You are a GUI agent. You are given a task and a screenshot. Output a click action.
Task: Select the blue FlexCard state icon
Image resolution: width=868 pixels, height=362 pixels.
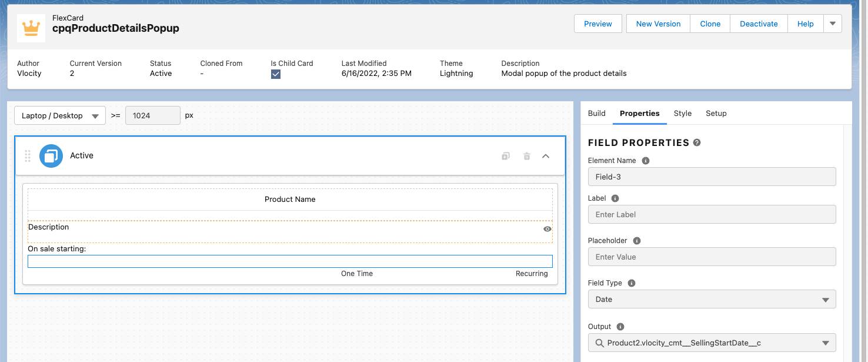tap(51, 155)
